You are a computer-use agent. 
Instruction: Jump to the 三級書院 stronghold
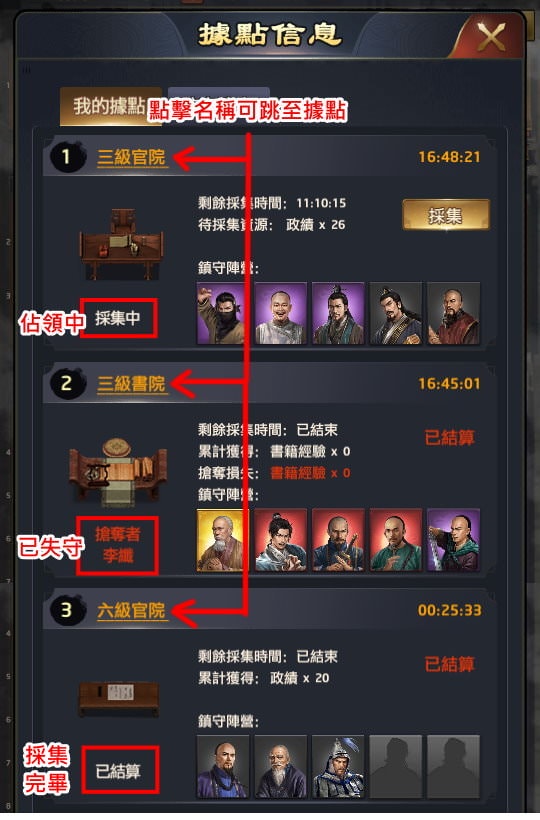pos(131,383)
